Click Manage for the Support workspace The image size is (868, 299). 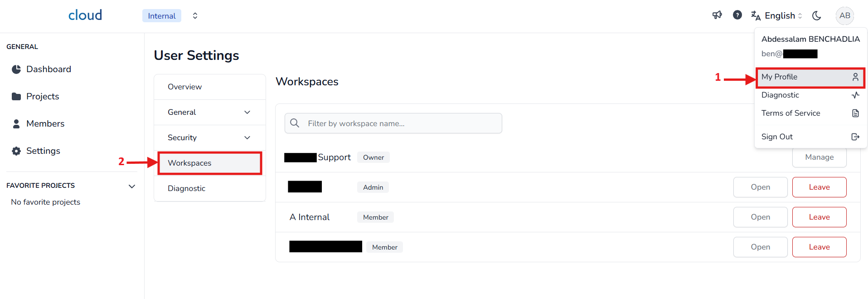[819, 157]
